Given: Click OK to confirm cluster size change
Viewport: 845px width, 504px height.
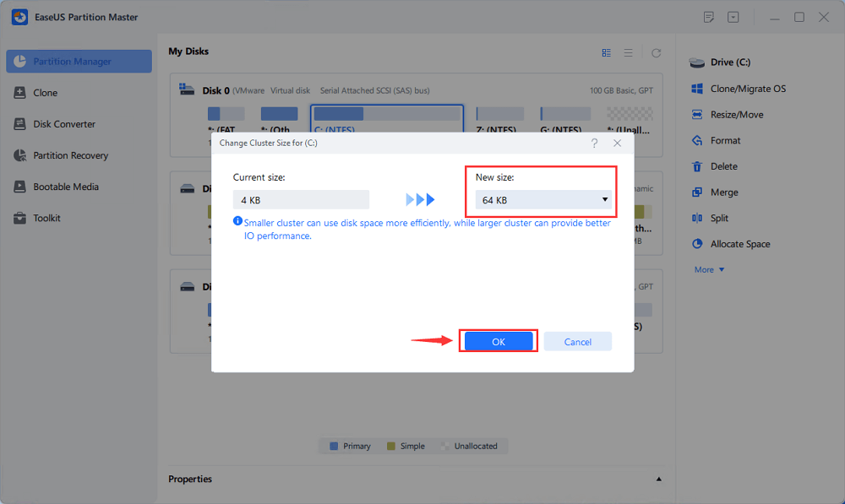Looking at the screenshot, I should pyautogui.click(x=499, y=341).
